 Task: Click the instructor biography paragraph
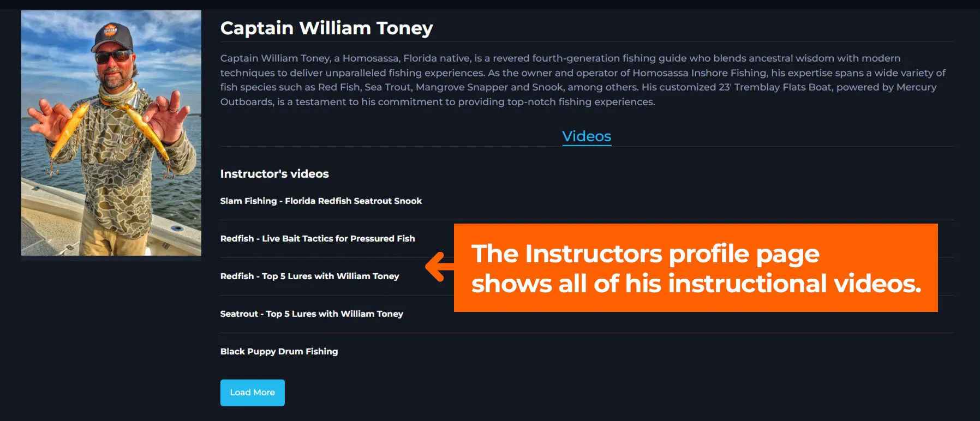click(583, 80)
